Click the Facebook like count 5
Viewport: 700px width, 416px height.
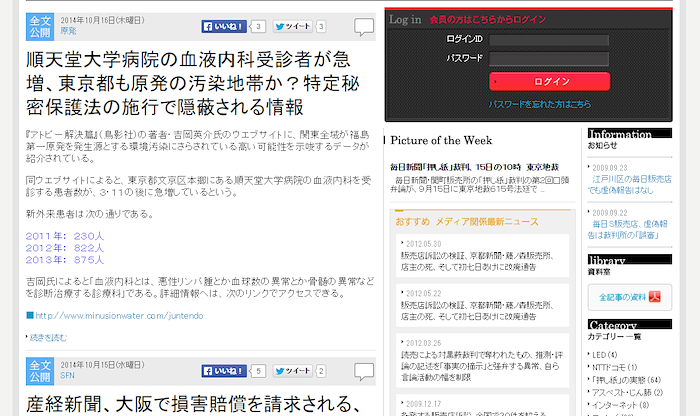(258, 371)
